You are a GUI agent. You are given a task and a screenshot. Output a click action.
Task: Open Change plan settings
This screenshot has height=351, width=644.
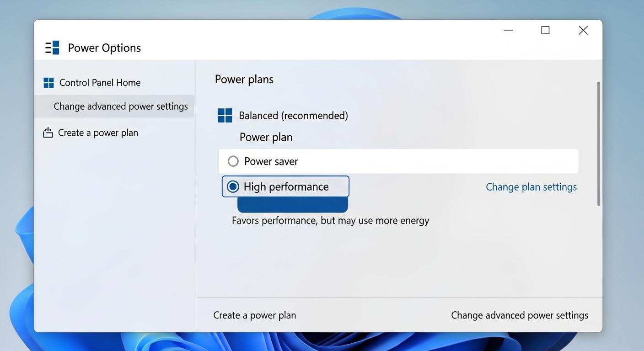[531, 186]
